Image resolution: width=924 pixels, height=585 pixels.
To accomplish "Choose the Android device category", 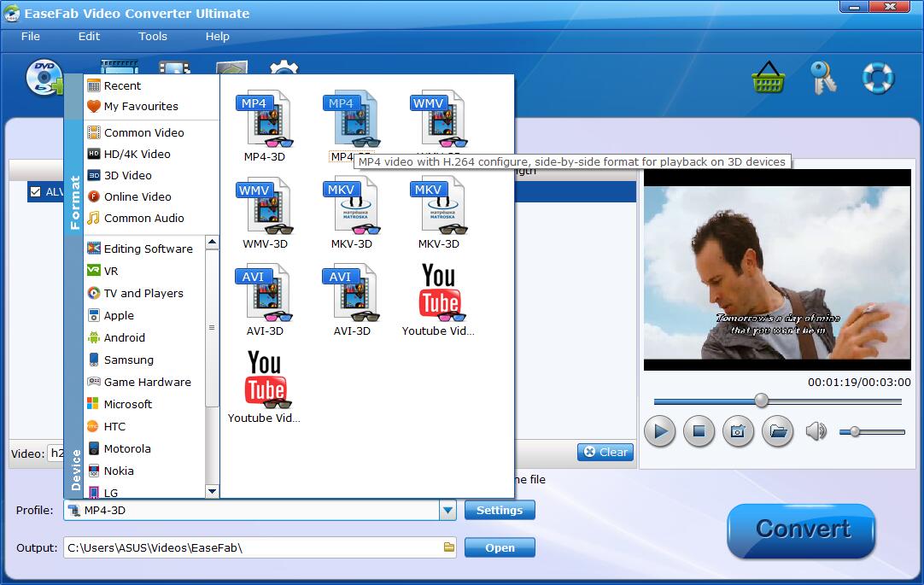I will (x=145, y=337).
